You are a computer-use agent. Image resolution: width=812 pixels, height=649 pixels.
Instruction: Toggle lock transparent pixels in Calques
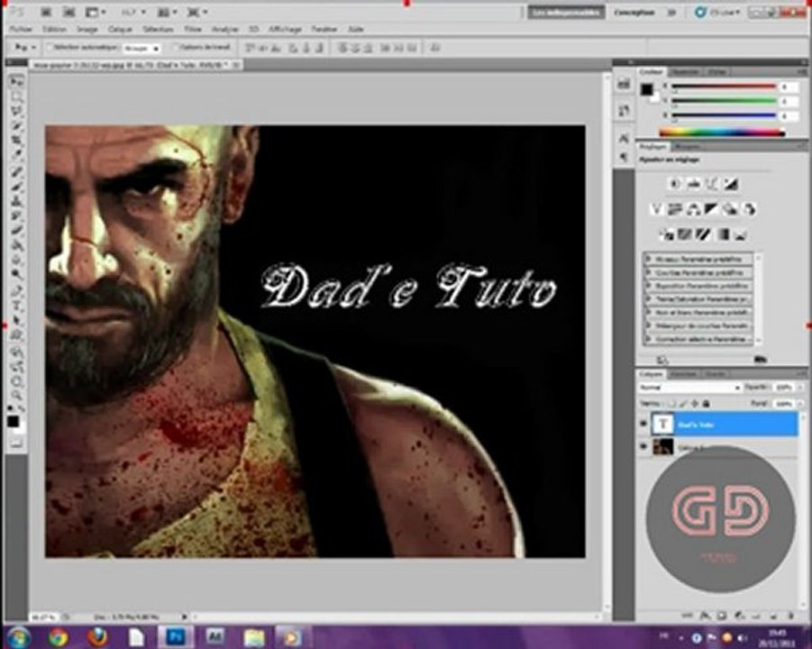672,403
